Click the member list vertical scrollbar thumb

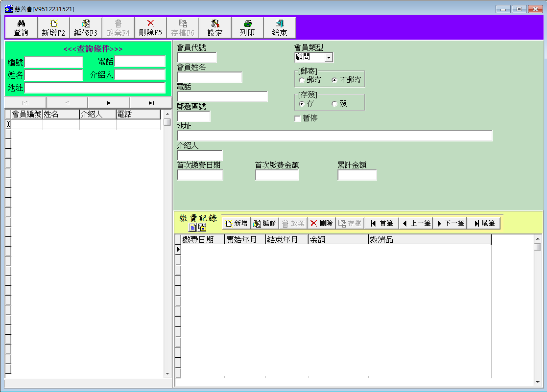coord(167,122)
